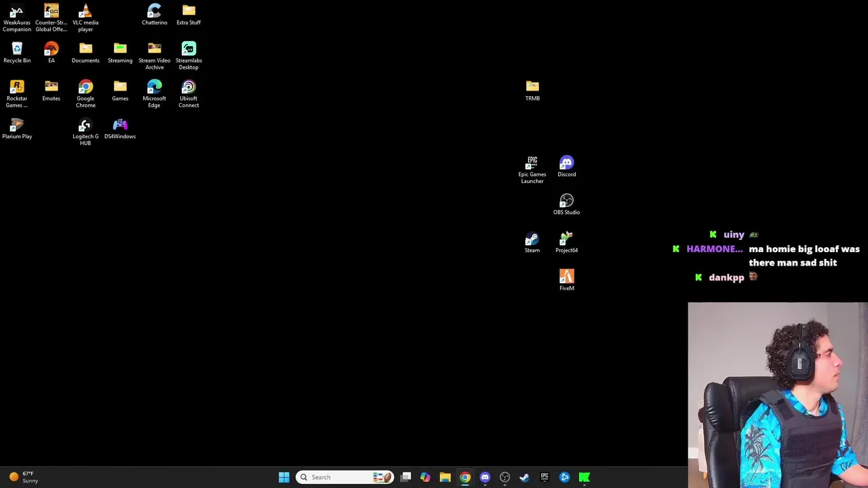Screen dimensions: 868x488
Task: Open the Ubisoft Connect shortcut
Action: pos(189,94)
